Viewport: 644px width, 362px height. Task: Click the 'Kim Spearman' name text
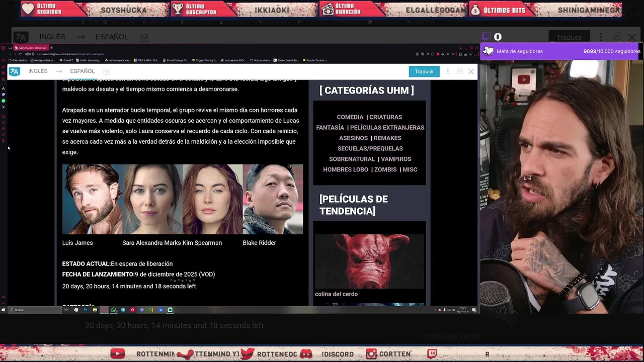(x=202, y=243)
